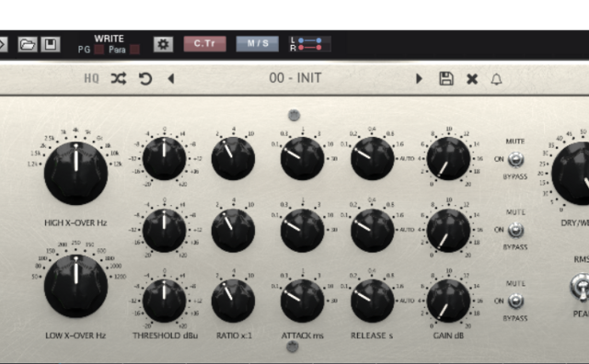Screen dimensions: 589x364
Task: Click the M / S button
Action: coord(258,44)
